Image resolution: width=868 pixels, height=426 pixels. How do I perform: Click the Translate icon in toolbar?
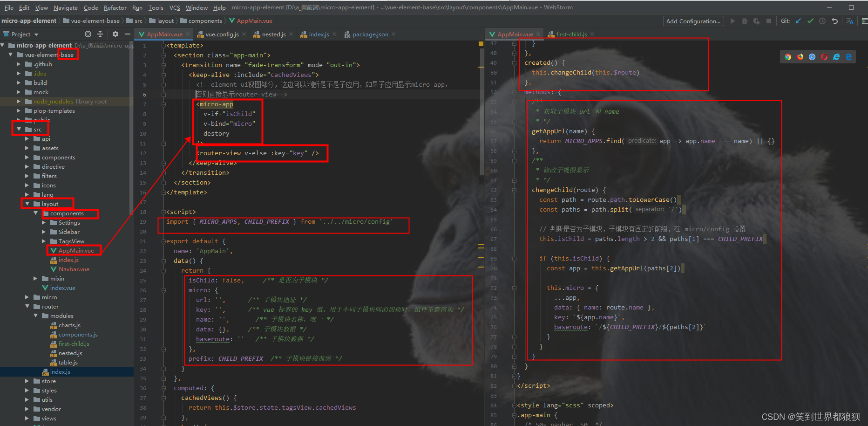[x=850, y=21]
